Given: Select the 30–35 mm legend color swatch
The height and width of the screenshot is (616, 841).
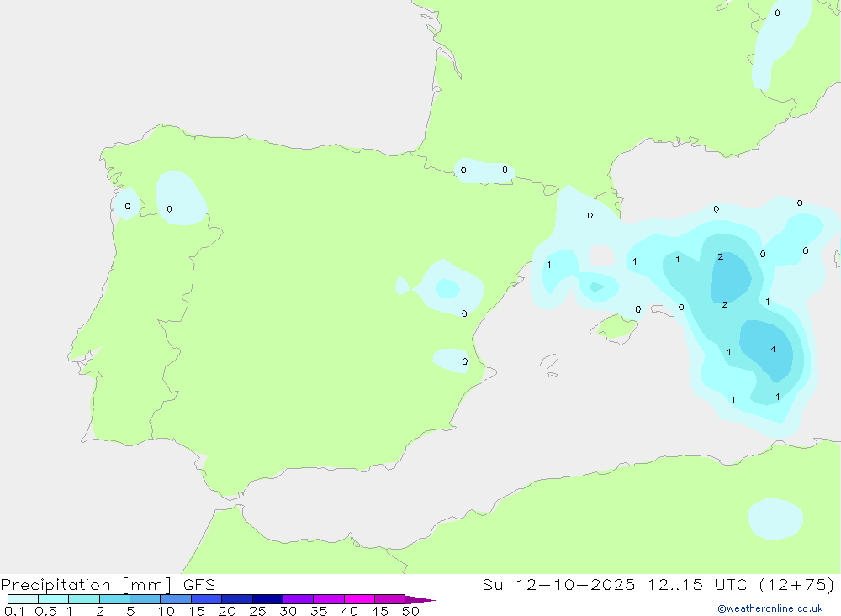Looking at the screenshot, I should 299,599.
